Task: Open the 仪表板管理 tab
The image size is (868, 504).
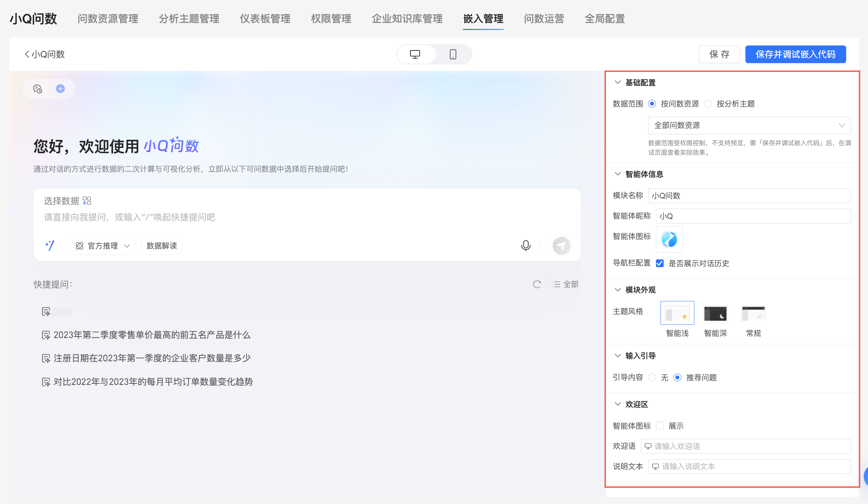Action: coord(265,19)
